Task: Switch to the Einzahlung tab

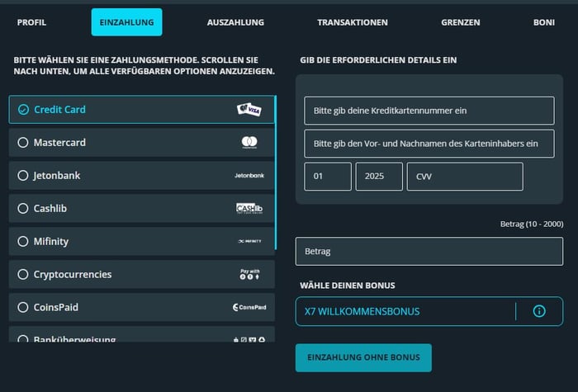Action: click(127, 22)
